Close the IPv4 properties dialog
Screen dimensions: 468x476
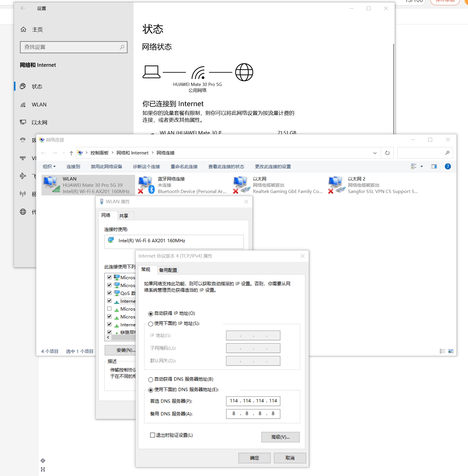click(303, 256)
